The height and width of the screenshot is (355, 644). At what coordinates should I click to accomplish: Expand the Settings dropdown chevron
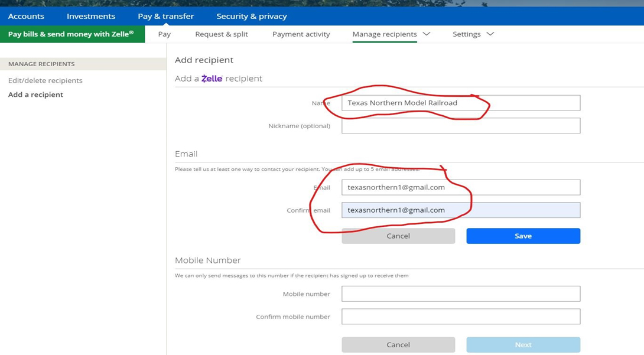pyautogui.click(x=490, y=34)
